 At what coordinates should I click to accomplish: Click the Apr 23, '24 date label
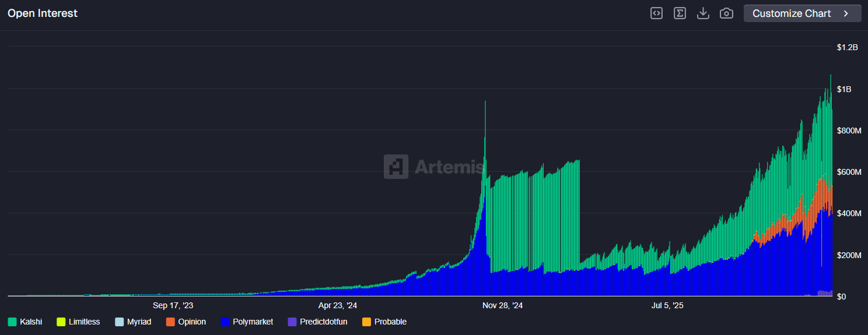[338, 305]
